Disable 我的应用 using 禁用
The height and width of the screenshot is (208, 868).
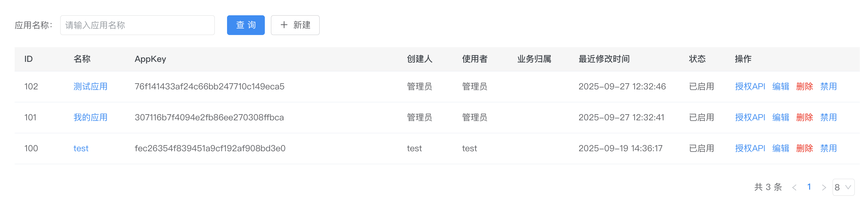828,118
